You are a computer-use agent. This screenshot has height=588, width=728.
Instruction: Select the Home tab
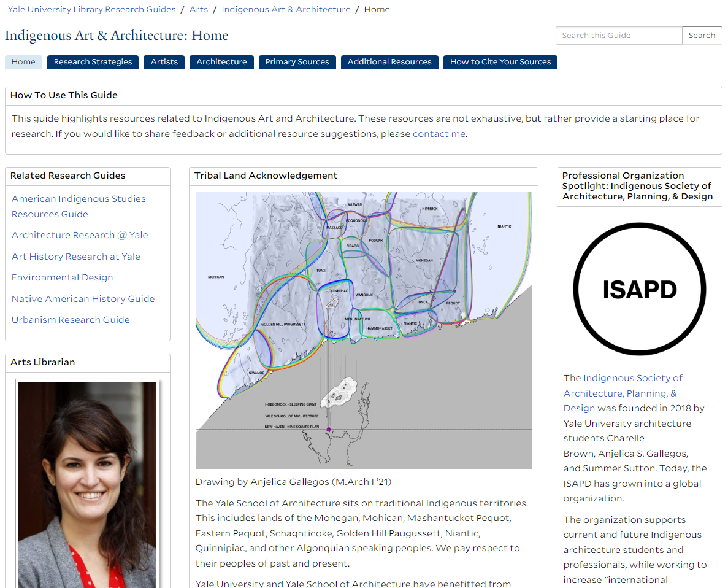(x=23, y=62)
